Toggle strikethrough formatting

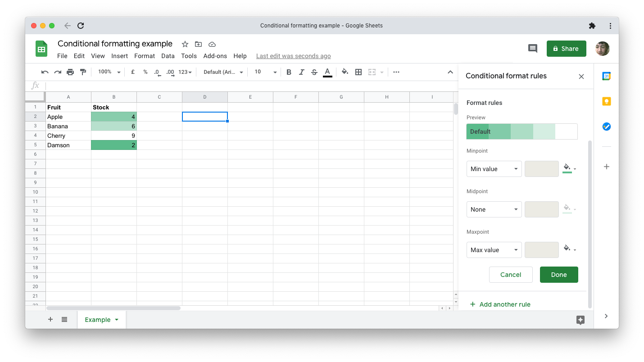coord(314,72)
